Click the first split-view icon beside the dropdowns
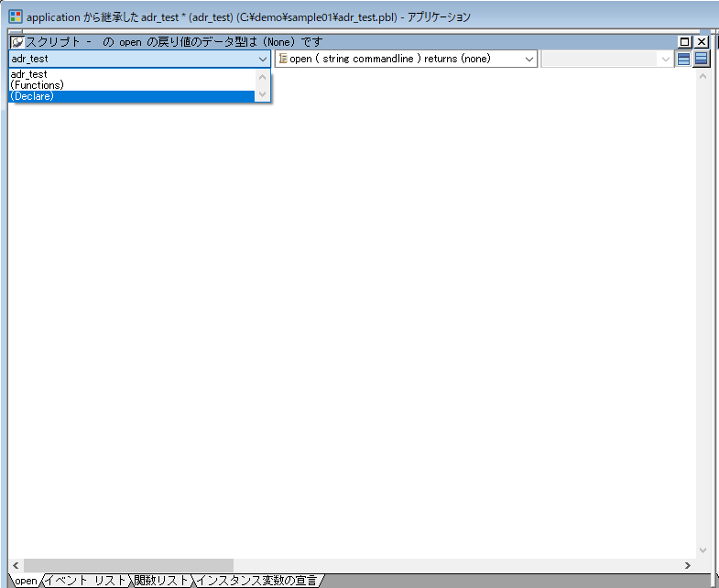The image size is (719, 588). [x=683, y=59]
